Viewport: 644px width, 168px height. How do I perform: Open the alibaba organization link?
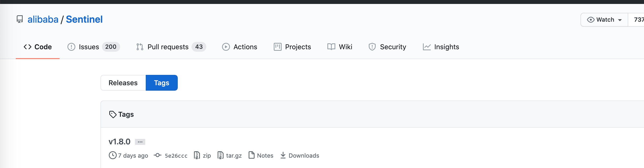point(43,19)
